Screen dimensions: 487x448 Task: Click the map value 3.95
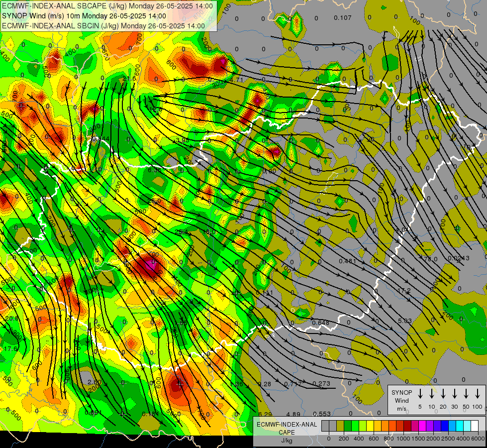coord(183,140)
